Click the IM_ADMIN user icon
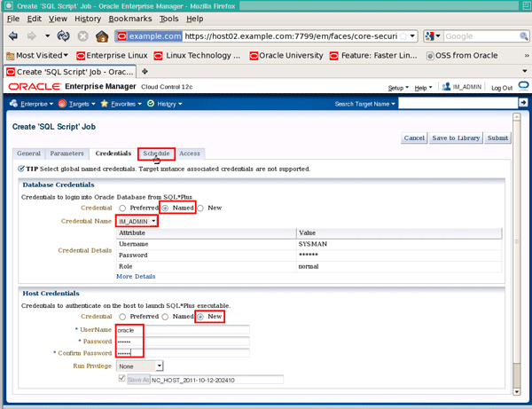 click(446, 87)
